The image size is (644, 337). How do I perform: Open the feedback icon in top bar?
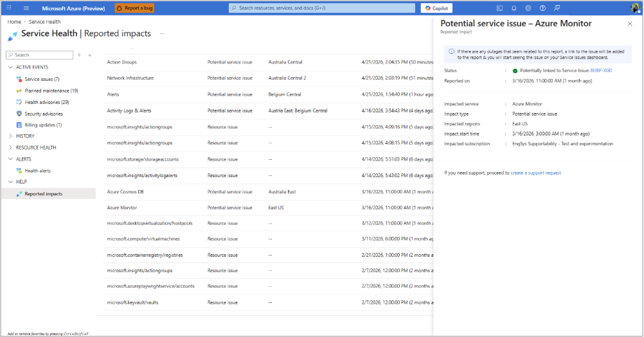[557, 8]
